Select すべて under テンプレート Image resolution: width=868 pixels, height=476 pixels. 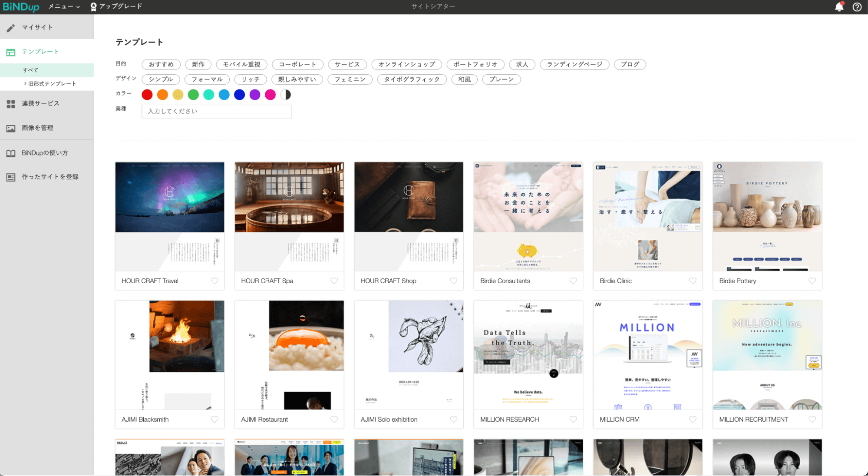point(30,70)
